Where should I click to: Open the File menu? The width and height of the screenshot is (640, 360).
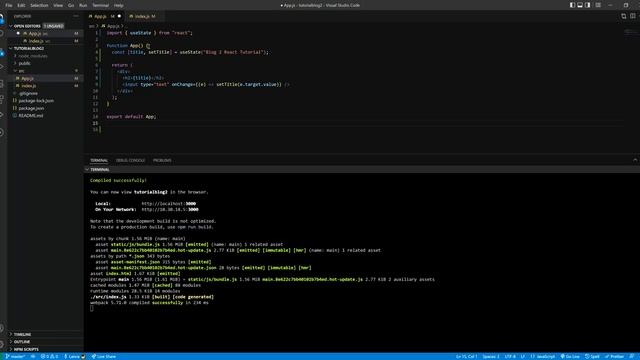[9, 5]
